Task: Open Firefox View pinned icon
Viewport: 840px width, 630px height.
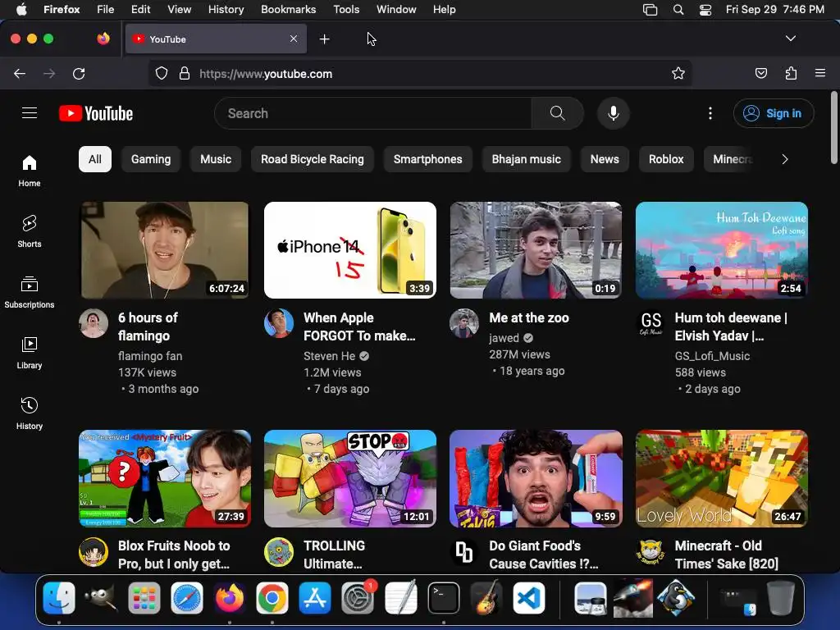Action: tap(103, 39)
